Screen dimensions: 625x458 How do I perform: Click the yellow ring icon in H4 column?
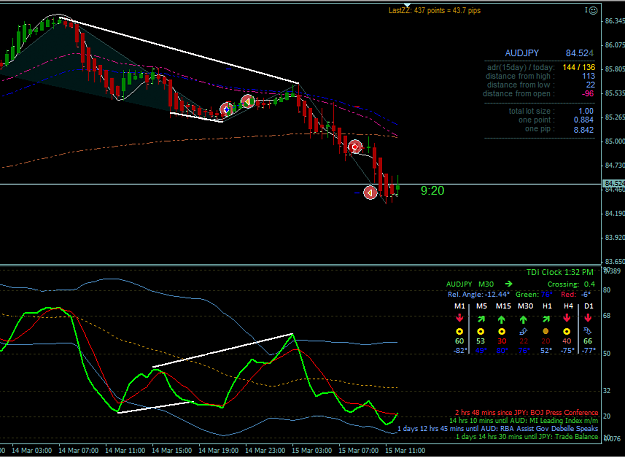[566, 331]
